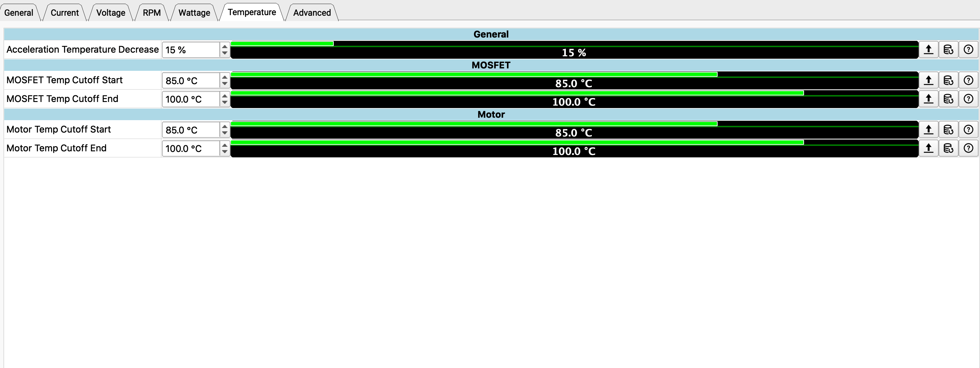Increase Acceleration Temperature Decrease with up arrow
The width and height of the screenshot is (980, 368).
pos(224,47)
